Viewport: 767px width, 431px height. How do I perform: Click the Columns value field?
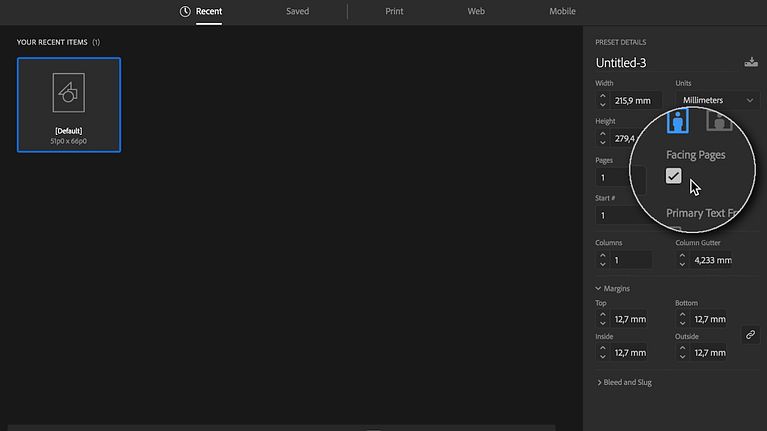pyautogui.click(x=631, y=260)
